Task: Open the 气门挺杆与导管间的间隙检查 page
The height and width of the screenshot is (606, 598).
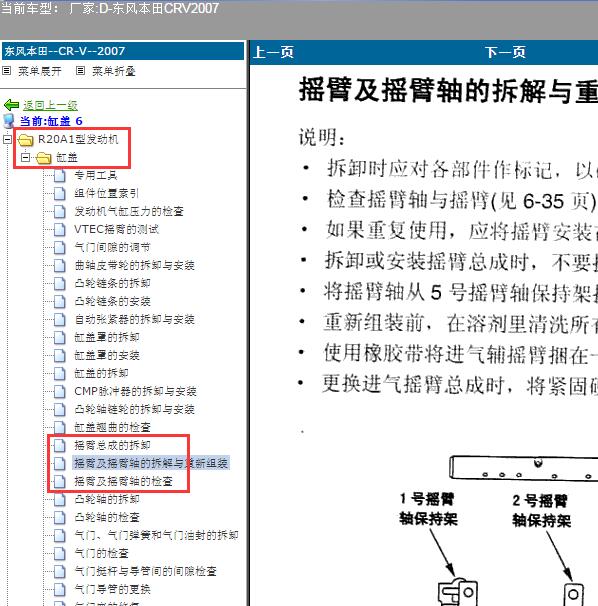Action: coord(145,571)
